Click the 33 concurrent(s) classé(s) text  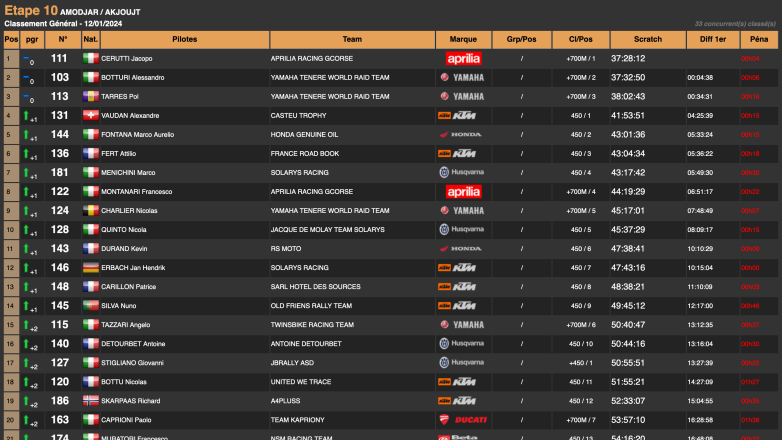tap(735, 23)
